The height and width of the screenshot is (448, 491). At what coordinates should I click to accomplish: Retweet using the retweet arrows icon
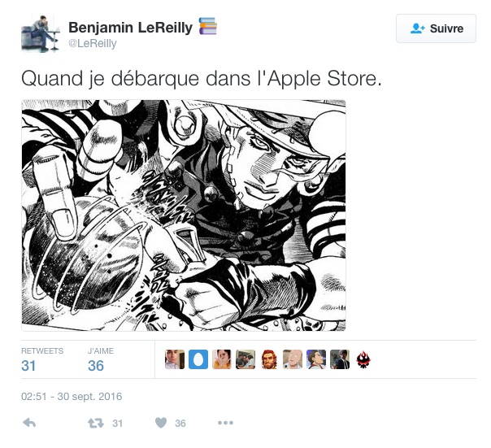click(x=96, y=424)
